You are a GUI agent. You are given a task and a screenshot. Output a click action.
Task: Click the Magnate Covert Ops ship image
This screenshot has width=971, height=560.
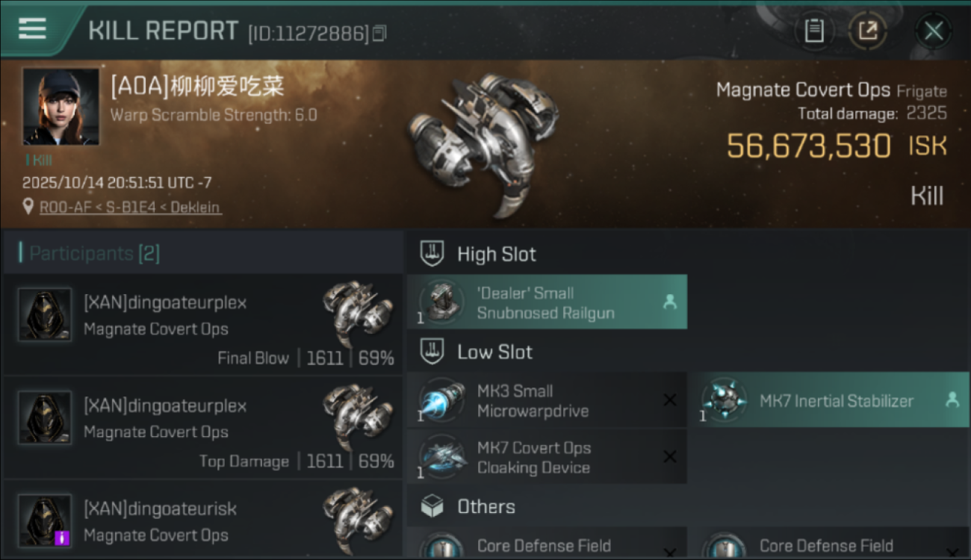(483, 141)
